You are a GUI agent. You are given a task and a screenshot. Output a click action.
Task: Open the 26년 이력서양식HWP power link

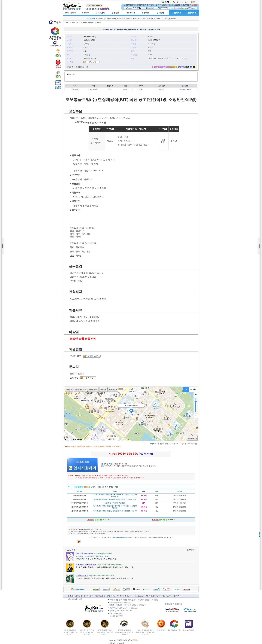tap(84, 554)
